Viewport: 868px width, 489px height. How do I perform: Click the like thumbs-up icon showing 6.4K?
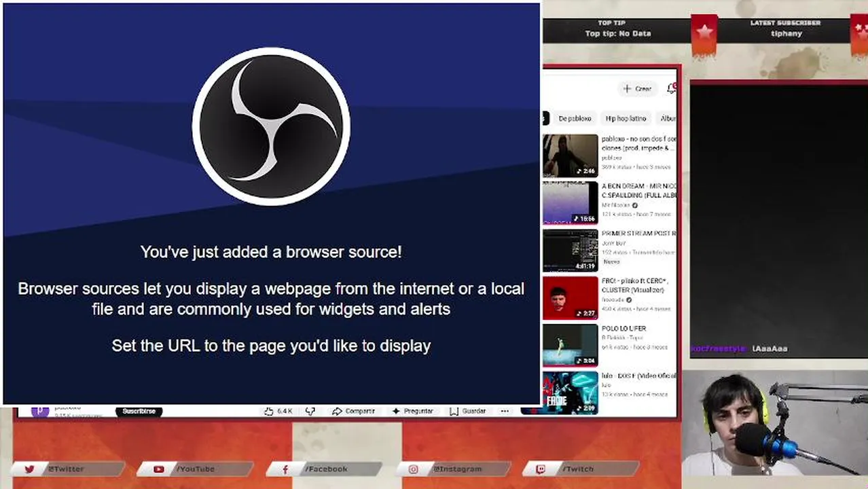click(x=269, y=411)
